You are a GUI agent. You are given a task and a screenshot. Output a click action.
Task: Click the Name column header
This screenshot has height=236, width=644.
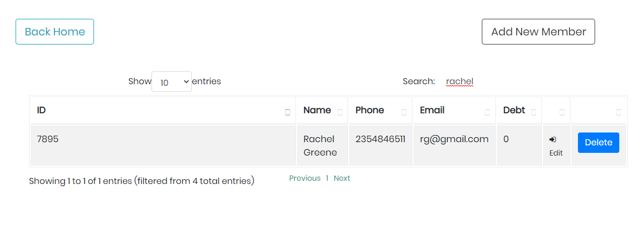(x=322, y=110)
